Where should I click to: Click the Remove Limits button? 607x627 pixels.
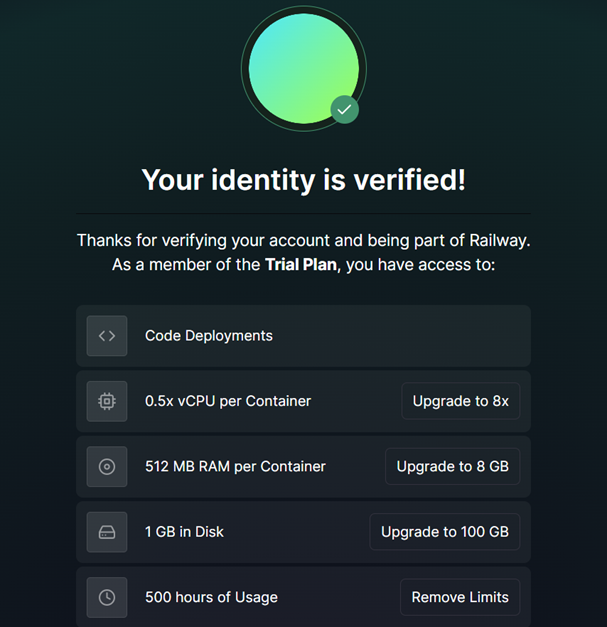460,597
